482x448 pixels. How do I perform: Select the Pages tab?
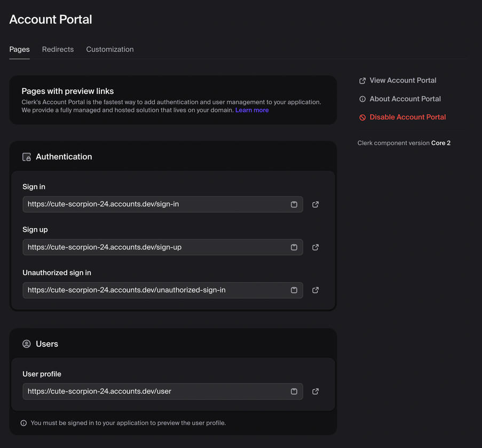19,49
